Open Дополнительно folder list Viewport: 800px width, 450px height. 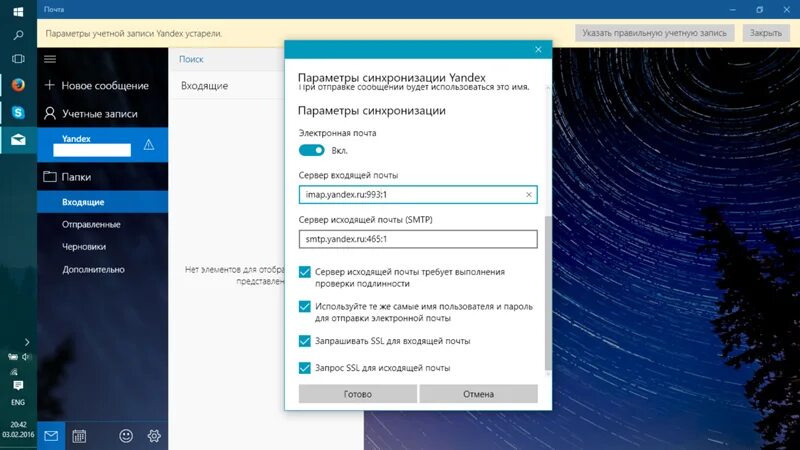(93, 269)
